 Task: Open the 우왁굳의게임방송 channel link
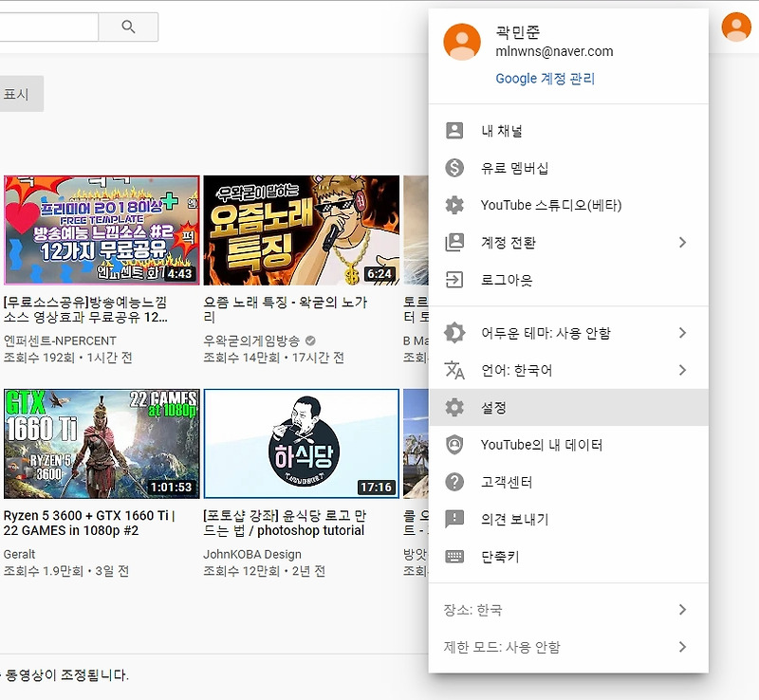(251, 341)
